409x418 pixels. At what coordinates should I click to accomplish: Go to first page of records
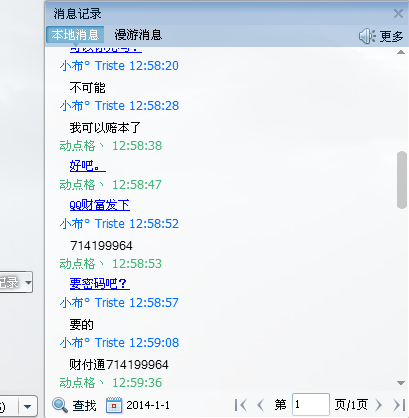240,405
